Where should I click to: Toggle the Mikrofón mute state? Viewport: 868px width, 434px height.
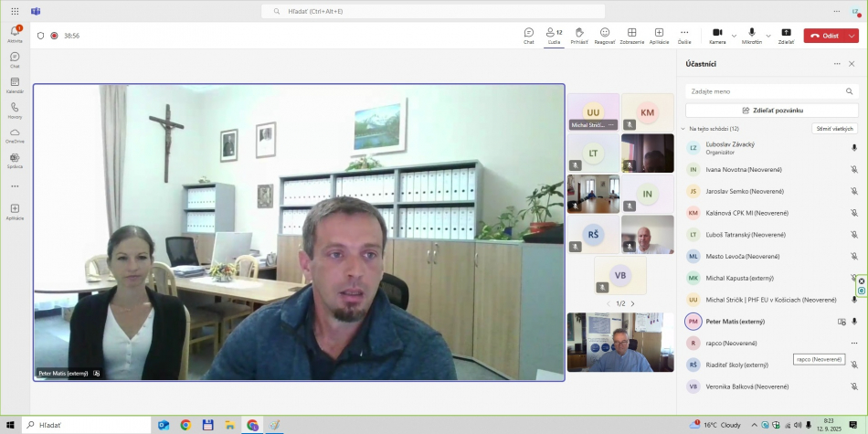coord(751,35)
